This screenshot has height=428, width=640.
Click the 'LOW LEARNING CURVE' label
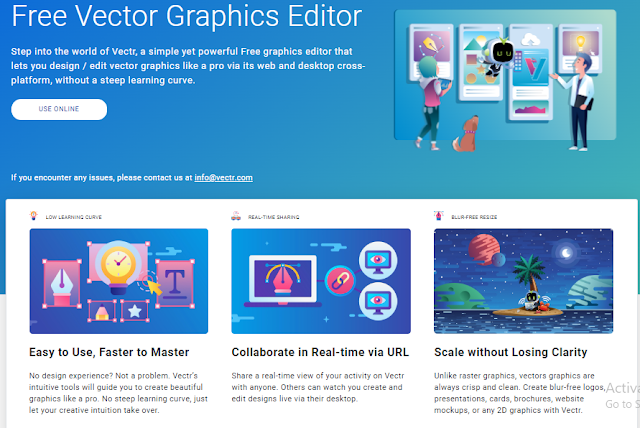[x=73, y=217]
